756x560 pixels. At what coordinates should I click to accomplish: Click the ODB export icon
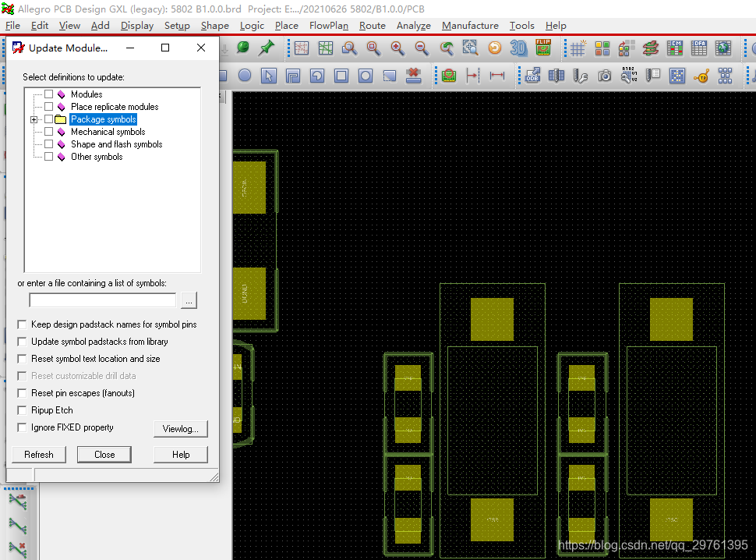(532, 76)
